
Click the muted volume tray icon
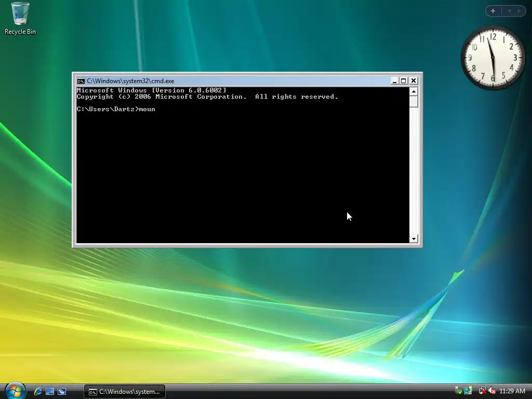(x=492, y=391)
